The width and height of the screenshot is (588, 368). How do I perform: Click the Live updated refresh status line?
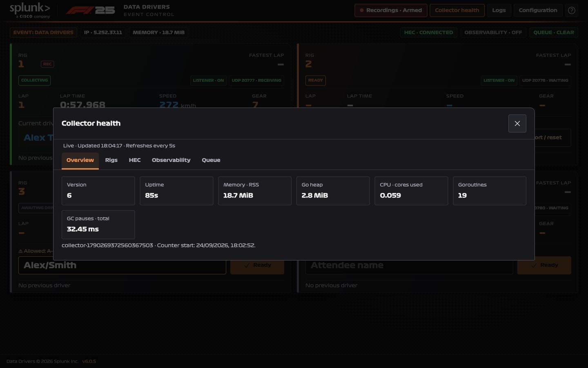coord(119,146)
